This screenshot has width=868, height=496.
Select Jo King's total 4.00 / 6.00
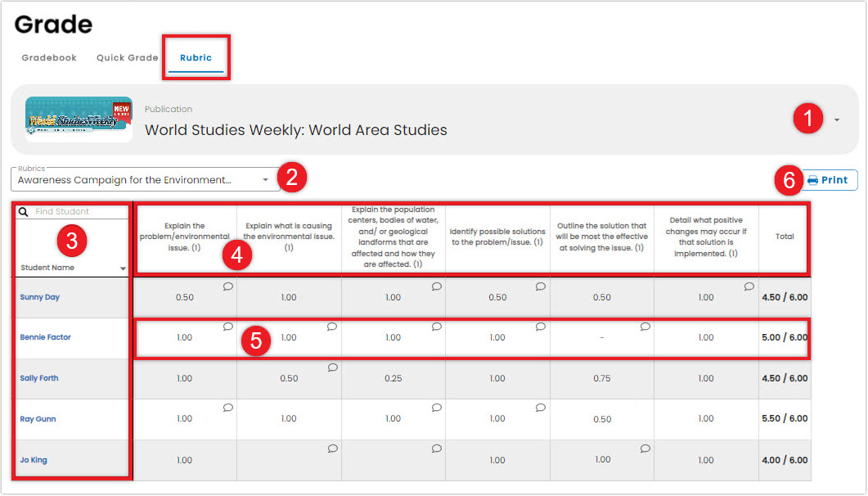click(785, 460)
